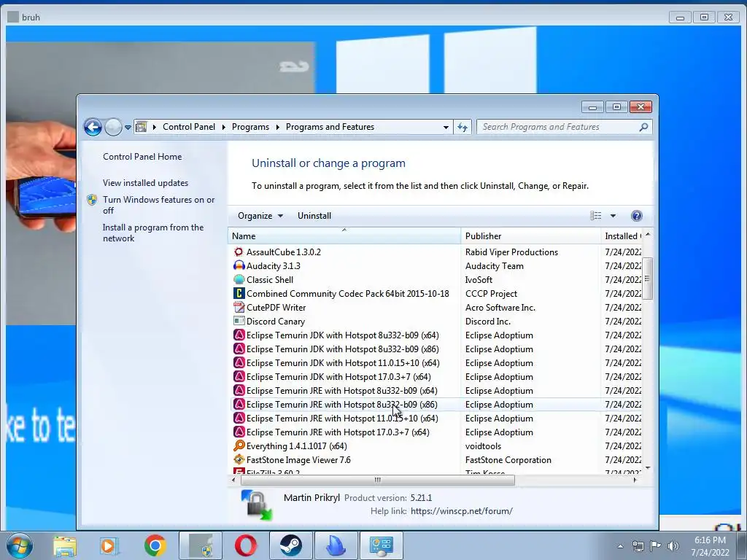Image resolution: width=747 pixels, height=560 pixels.
Task: Sort the list by Publisher column
Action: [531, 236]
